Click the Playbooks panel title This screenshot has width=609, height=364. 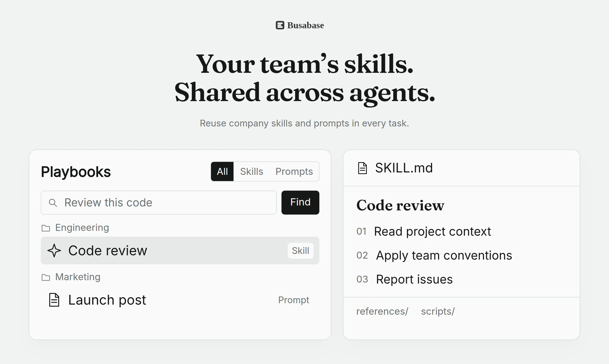(76, 172)
